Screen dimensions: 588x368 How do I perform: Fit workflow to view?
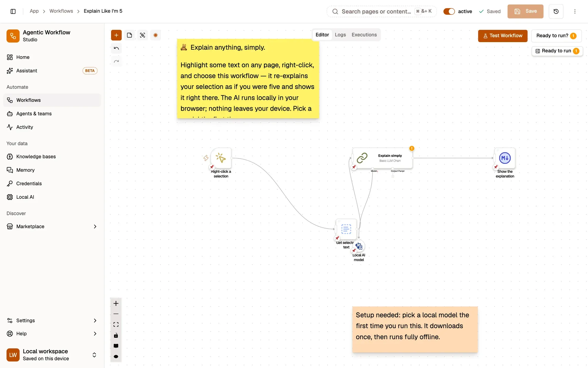tap(116, 325)
